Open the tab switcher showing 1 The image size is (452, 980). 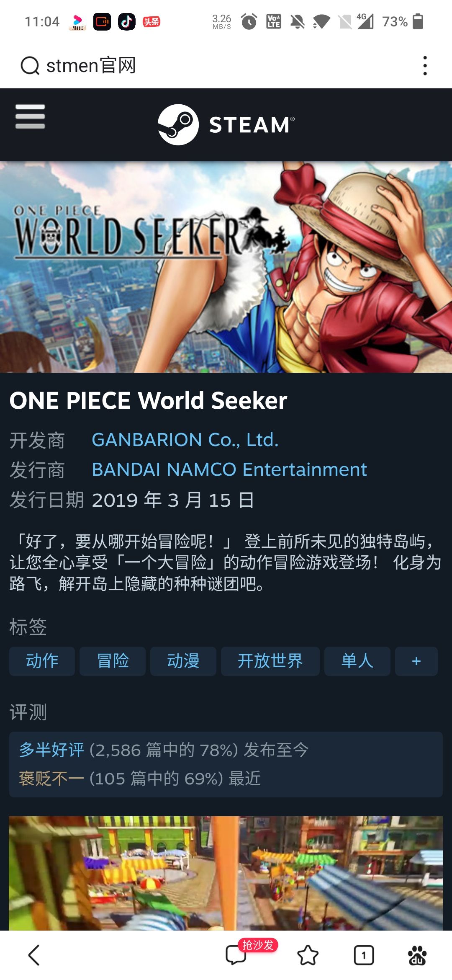coord(364,955)
